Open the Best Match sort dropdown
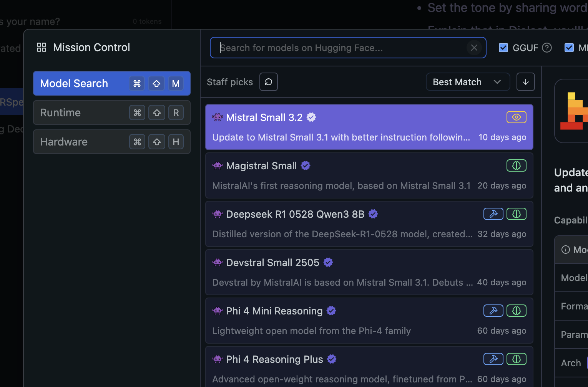 (468, 82)
